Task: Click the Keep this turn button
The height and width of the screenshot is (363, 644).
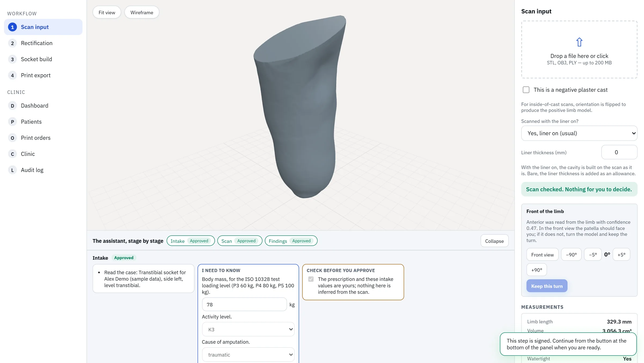Action: pyautogui.click(x=547, y=286)
